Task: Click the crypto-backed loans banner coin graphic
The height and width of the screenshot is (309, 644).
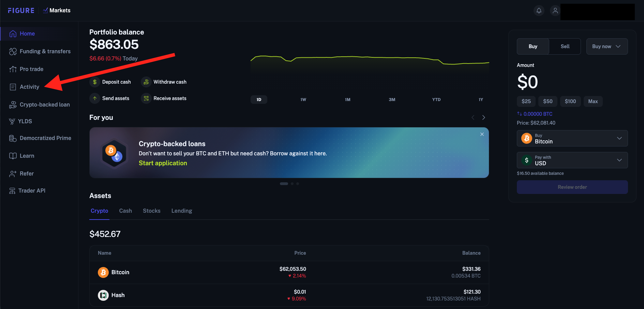Action: point(114,153)
